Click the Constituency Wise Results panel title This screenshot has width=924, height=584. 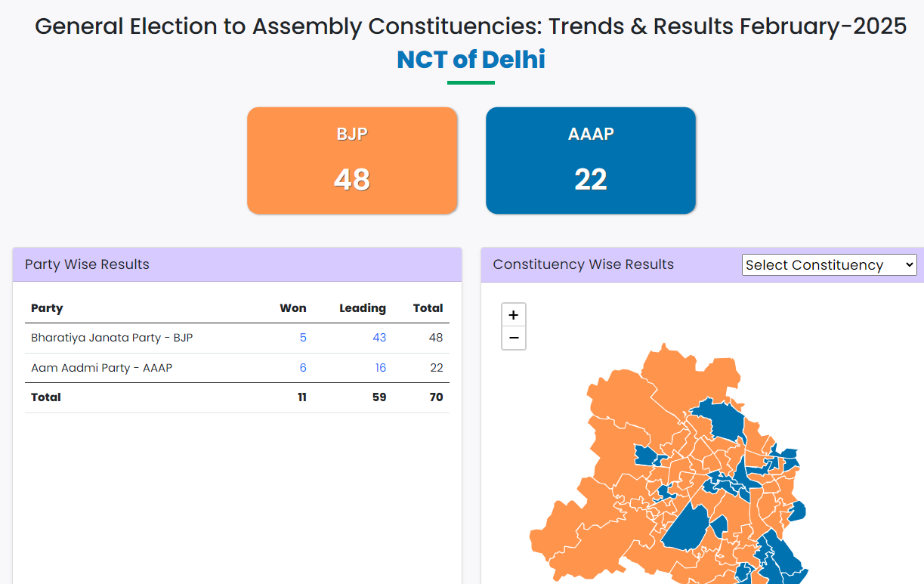tap(583, 264)
